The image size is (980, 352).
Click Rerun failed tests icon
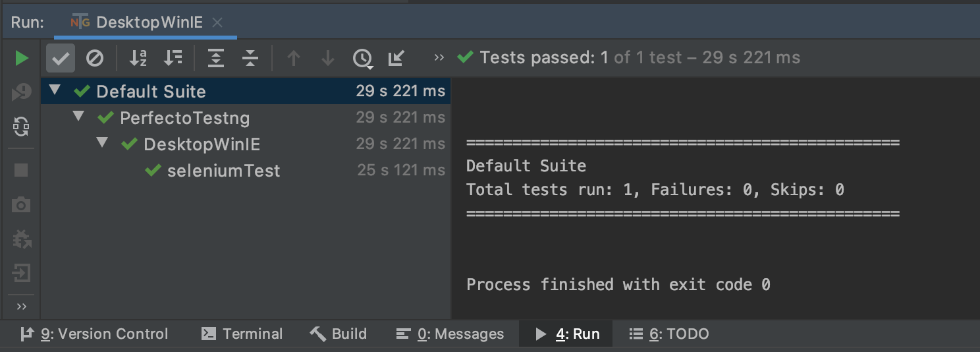(22, 93)
